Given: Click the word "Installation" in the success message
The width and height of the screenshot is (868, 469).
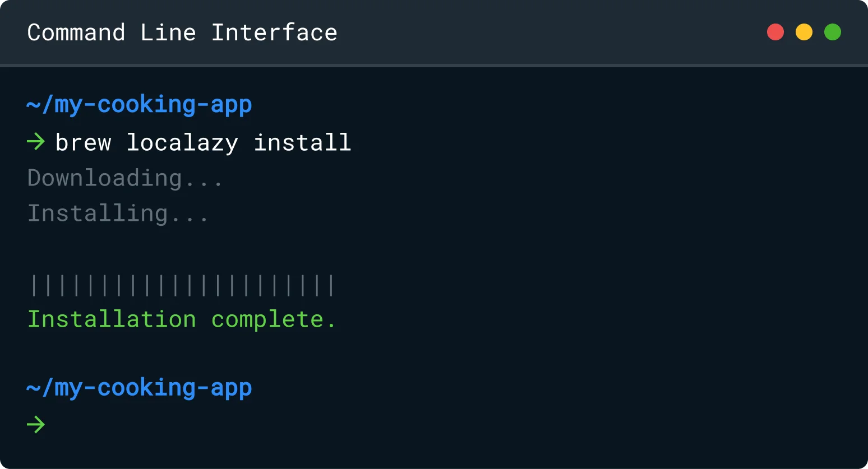Looking at the screenshot, I should (112, 319).
